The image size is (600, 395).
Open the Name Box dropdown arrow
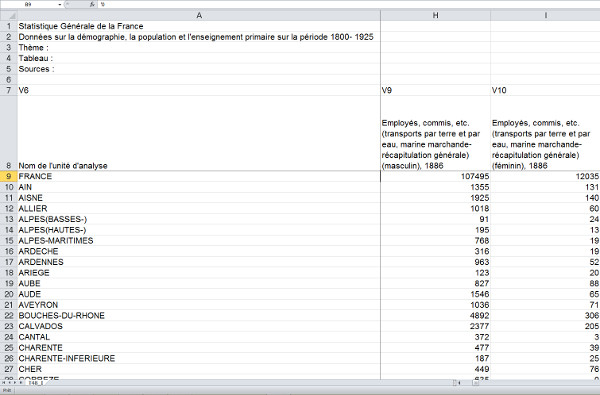click(60, 4)
